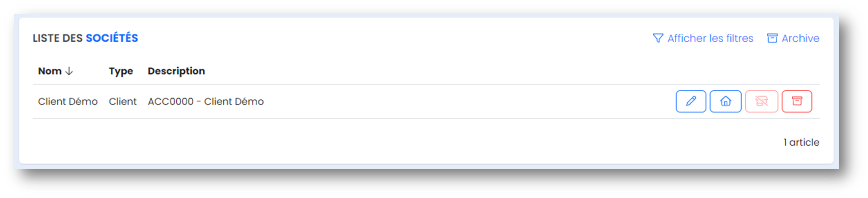Viewport: 868px width, 198px height.
Task: Click the blank area under the table row
Action: [399, 142]
